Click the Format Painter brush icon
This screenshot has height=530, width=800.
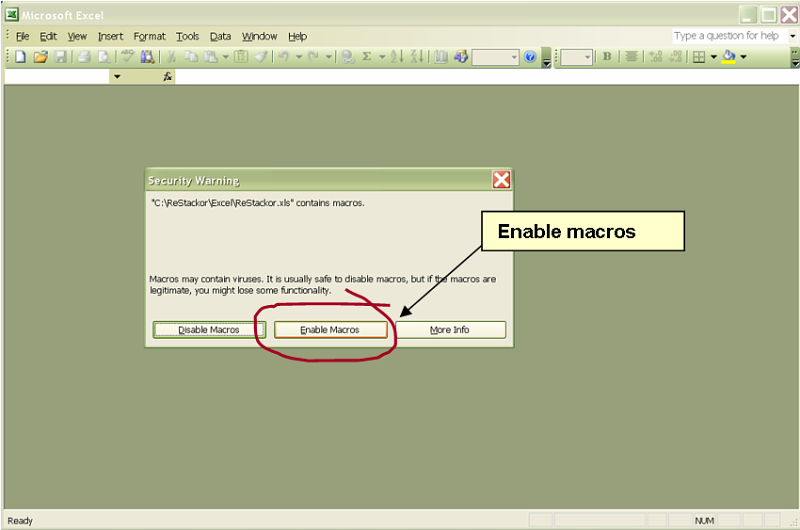[261, 57]
